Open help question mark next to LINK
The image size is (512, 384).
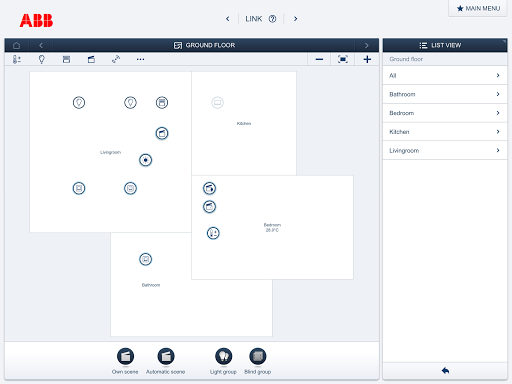point(272,19)
